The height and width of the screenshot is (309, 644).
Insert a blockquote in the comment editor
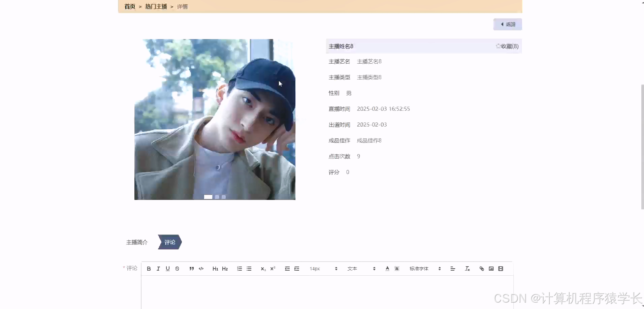pos(191,269)
